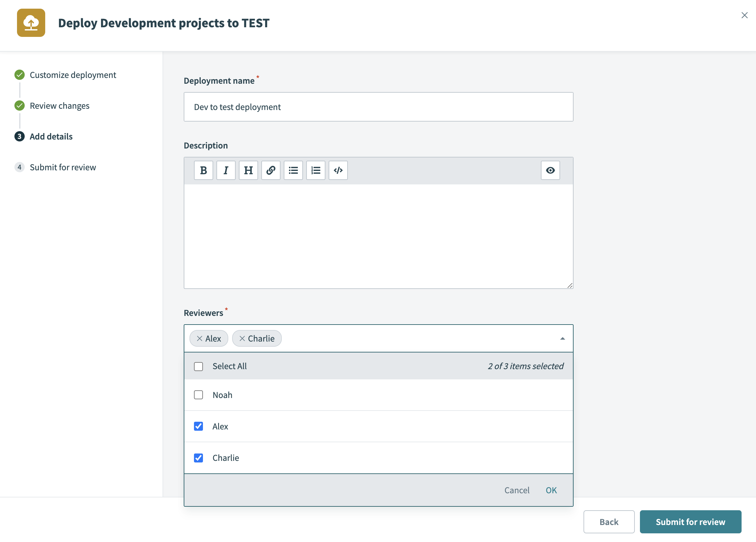Insert code block with code icon
This screenshot has width=756, height=542.
(x=338, y=170)
